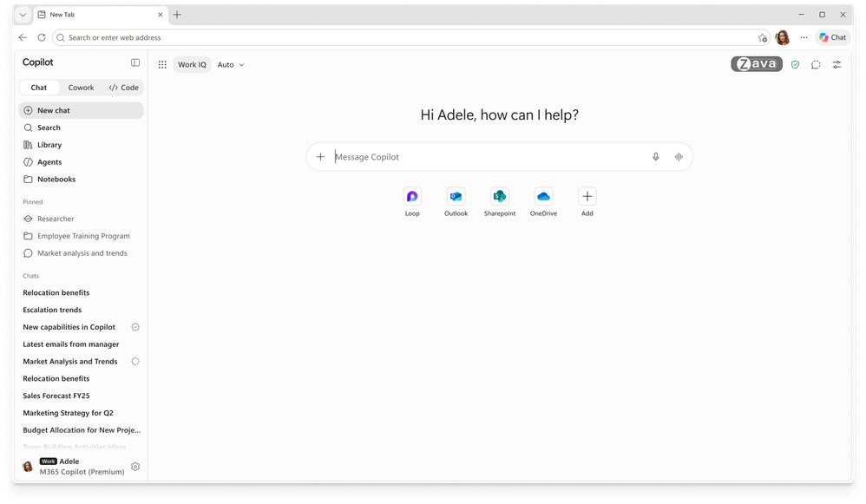Screen dimensions: 866x504
Task: Click the Add source plus button
Action: click(587, 197)
